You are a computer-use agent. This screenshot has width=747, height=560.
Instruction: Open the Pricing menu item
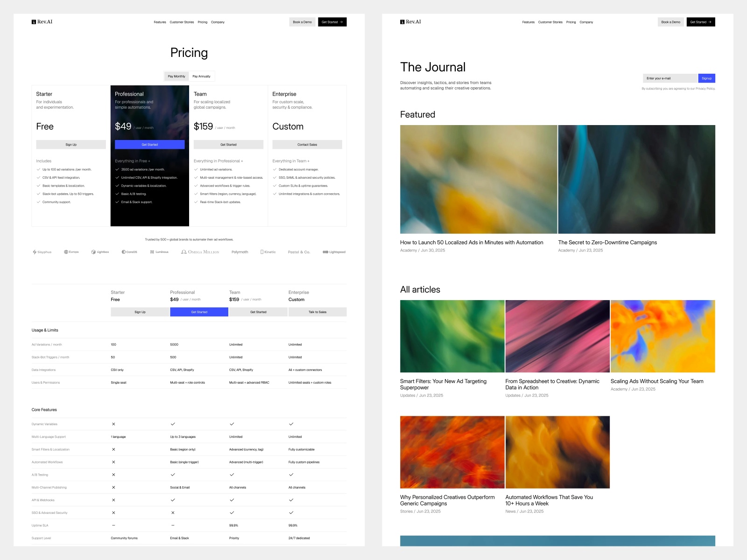[202, 22]
